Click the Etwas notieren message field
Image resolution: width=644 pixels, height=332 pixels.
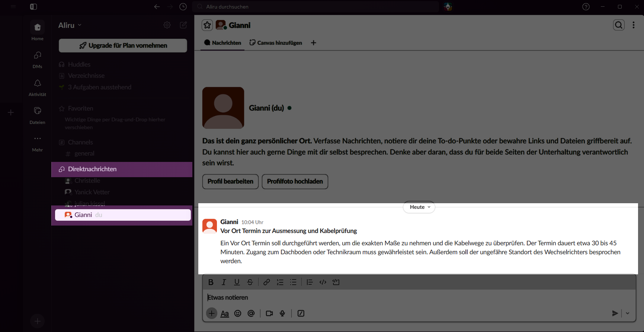click(419, 297)
